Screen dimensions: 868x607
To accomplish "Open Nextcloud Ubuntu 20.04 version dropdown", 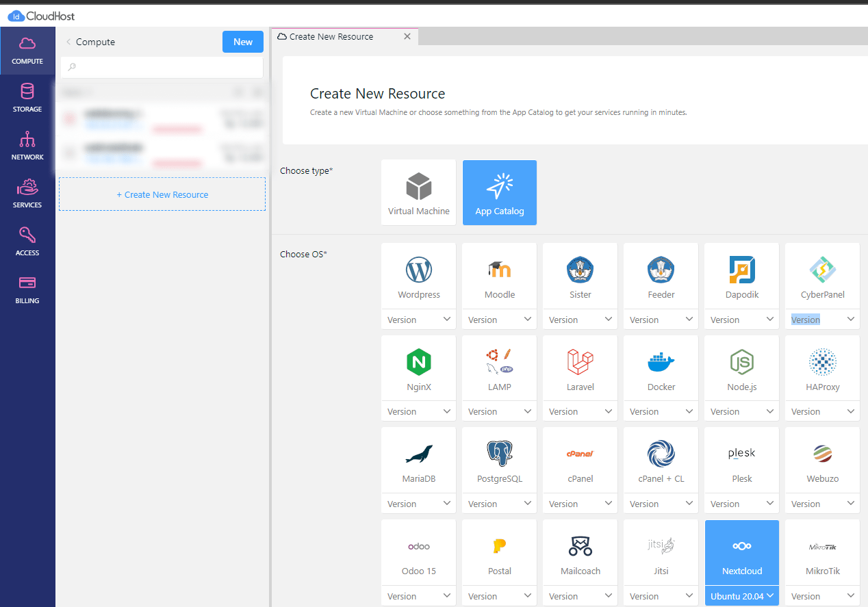I will click(x=741, y=596).
